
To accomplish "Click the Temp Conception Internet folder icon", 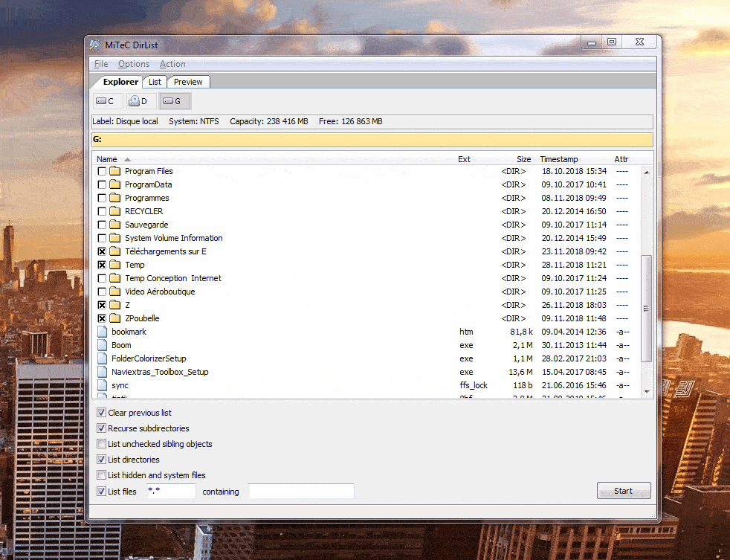I will [115, 278].
